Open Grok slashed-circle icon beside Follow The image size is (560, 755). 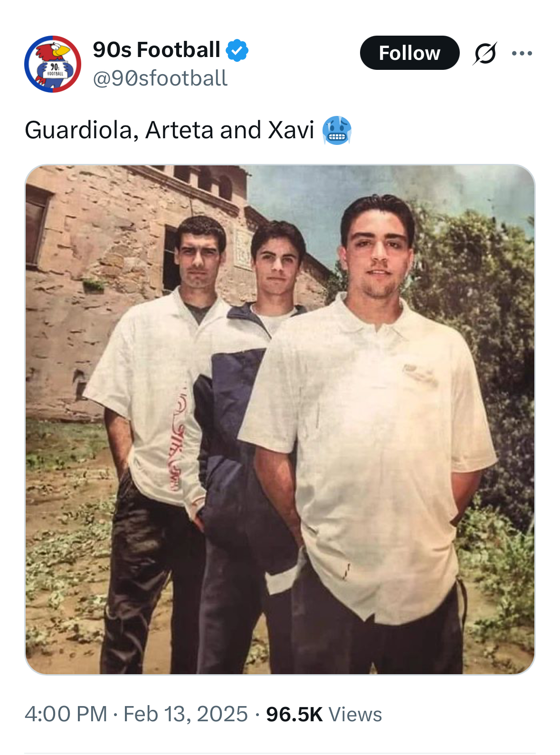point(485,53)
